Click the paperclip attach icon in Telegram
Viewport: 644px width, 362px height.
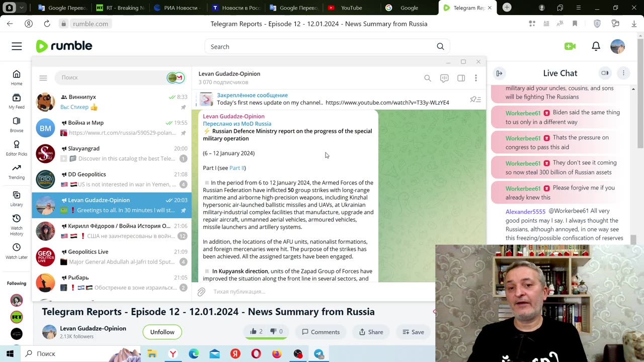(x=201, y=292)
